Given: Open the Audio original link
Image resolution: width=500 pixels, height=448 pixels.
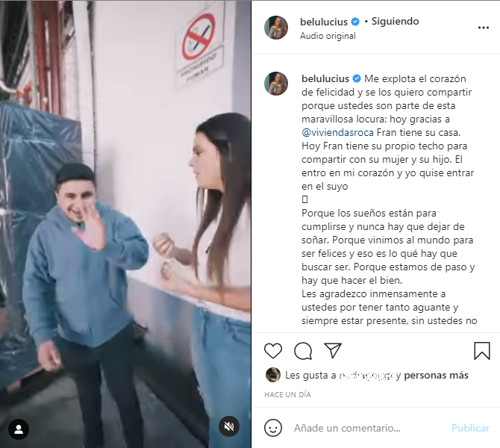Looking at the screenshot, I should pos(328,36).
